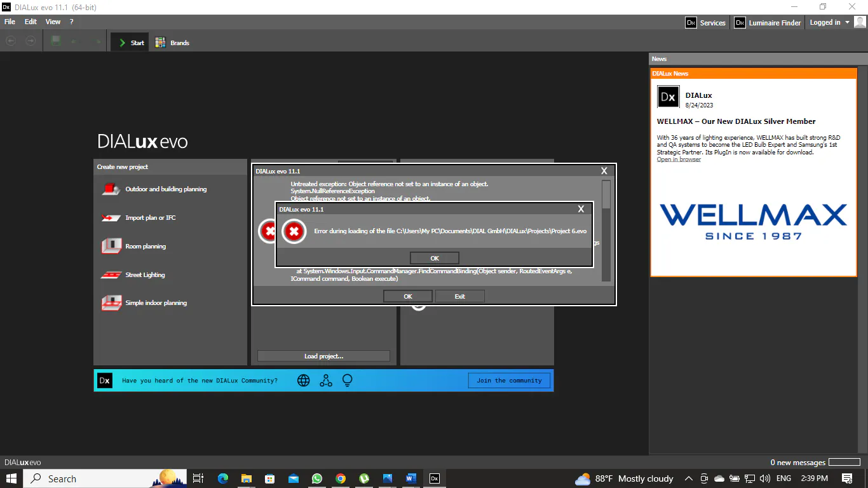Click the globe icon in community banner
Image resolution: width=868 pixels, height=488 pixels.
click(x=304, y=381)
